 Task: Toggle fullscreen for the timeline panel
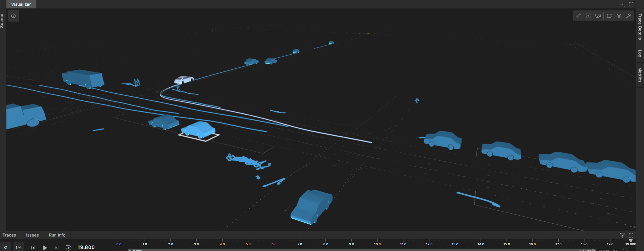[x=631, y=235]
